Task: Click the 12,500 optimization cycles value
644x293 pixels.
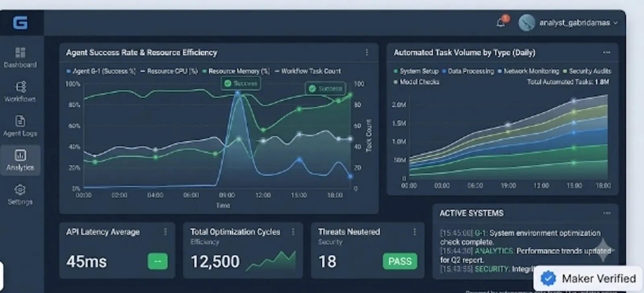Action: click(x=215, y=262)
